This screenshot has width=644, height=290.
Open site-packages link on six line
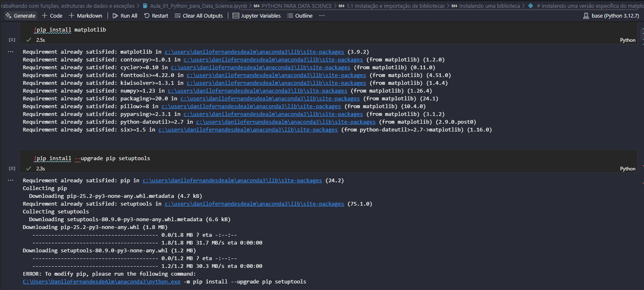tap(248, 130)
